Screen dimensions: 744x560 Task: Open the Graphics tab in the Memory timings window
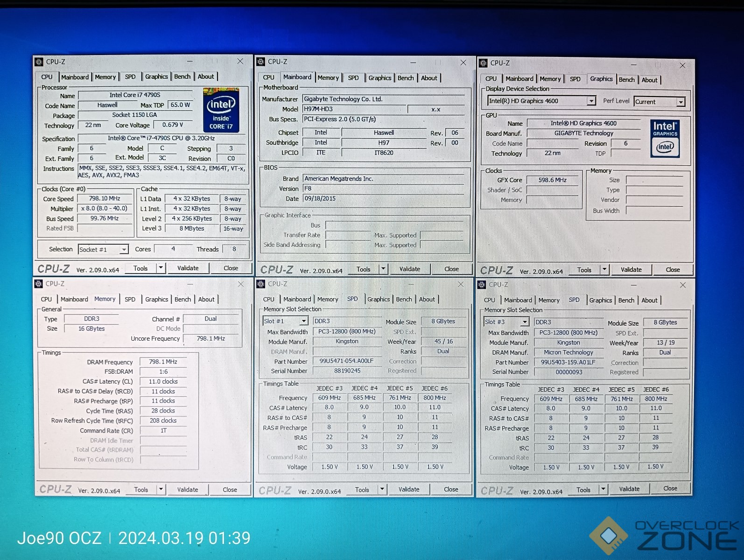tap(157, 299)
